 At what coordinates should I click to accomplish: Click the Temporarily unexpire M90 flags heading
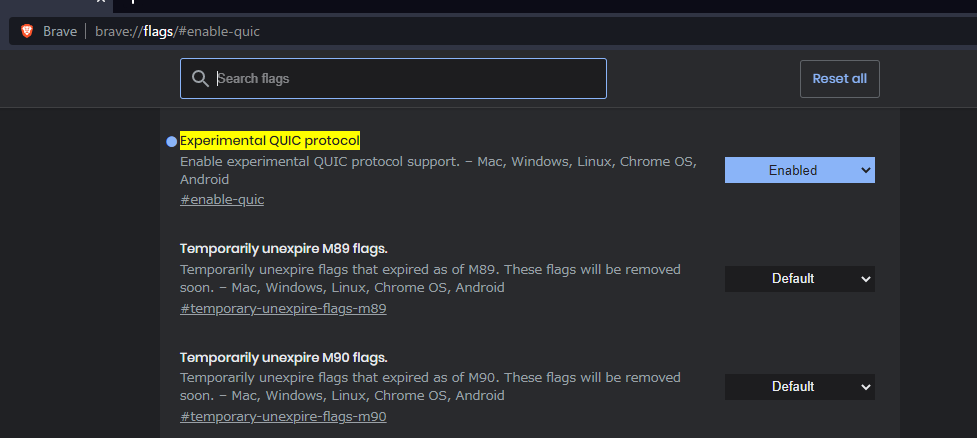[x=283, y=357]
